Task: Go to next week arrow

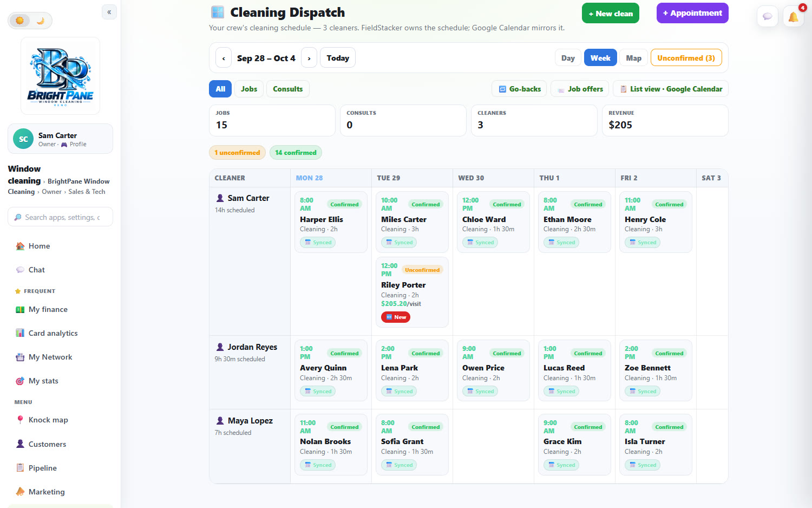Action: coord(309,58)
